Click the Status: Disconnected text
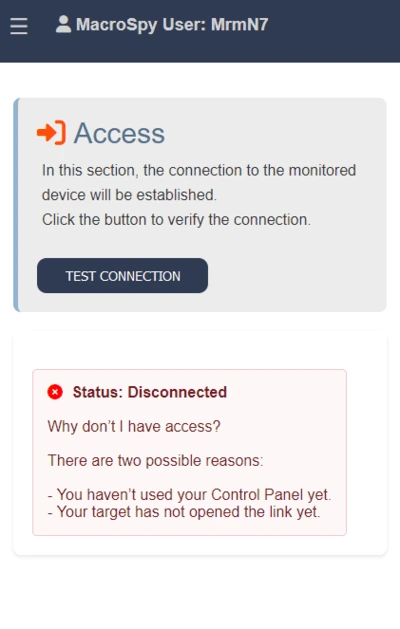This screenshot has width=400, height=629. (x=150, y=392)
